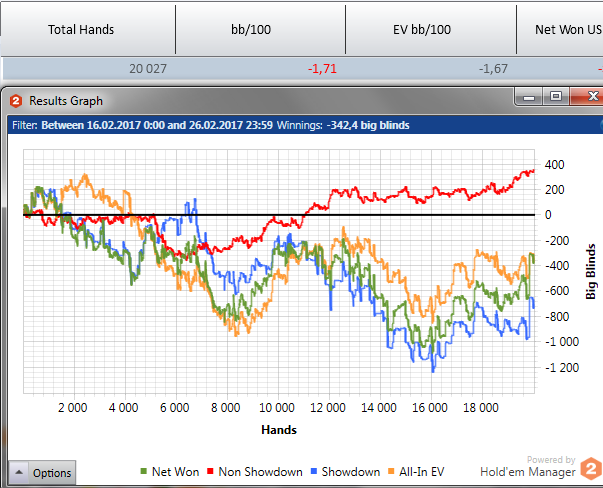Click the Net Won US column header
The height and width of the screenshot is (488, 603).
pos(560,30)
